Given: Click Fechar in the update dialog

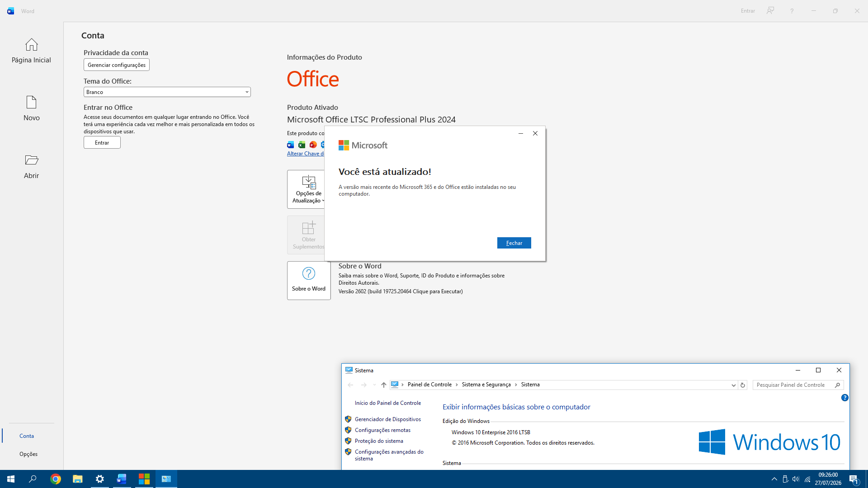Looking at the screenshot, I should tap(514, 243).
